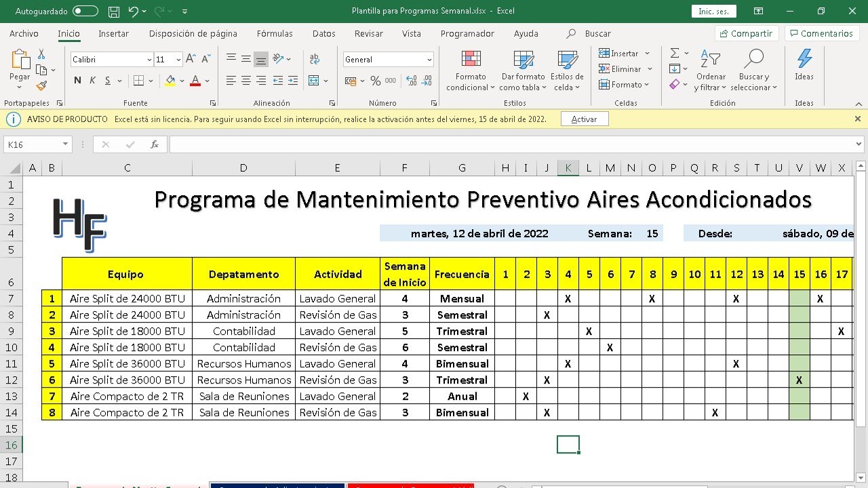
Task: Toggle underline S formatting
Action: click(108, 81)
